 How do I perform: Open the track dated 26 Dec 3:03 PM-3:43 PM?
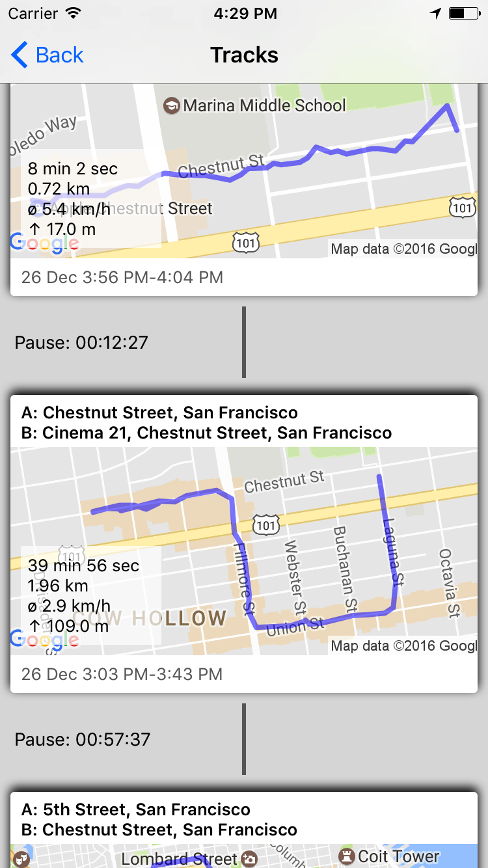122,674
